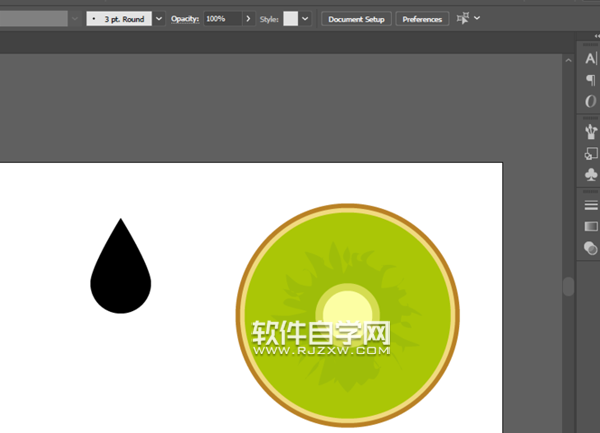Click the Opacity 100% input field
This screenshot has height=433, width=600.
[x=223, y=19]
